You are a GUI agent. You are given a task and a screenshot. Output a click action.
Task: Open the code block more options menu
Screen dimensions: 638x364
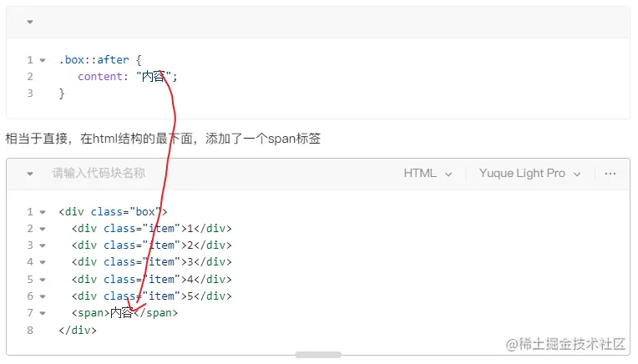(x=610, y=174)
